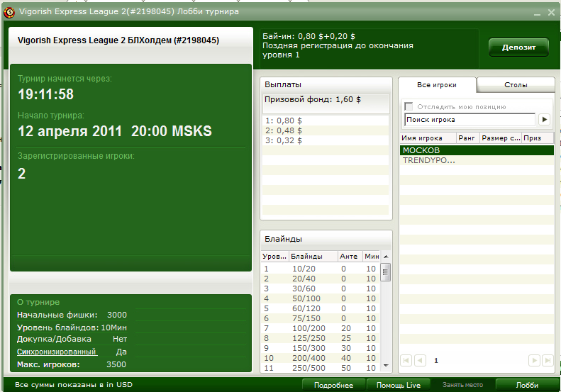Open Помощь Live support
The image size is (561, 392).
398,385
